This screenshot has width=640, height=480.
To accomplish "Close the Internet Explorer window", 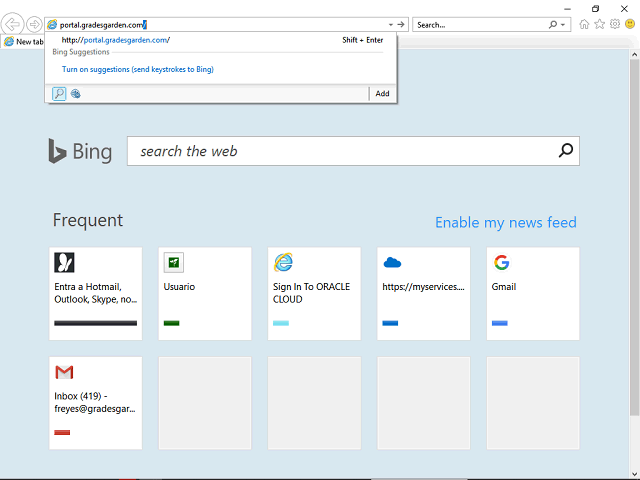I will tap(624, 9).
